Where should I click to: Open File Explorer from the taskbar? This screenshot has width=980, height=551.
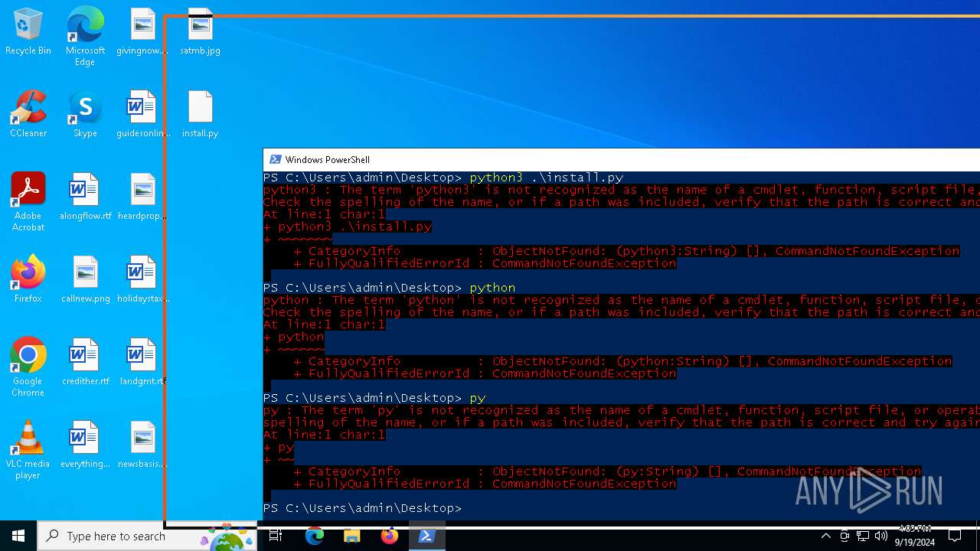[351, 536]
